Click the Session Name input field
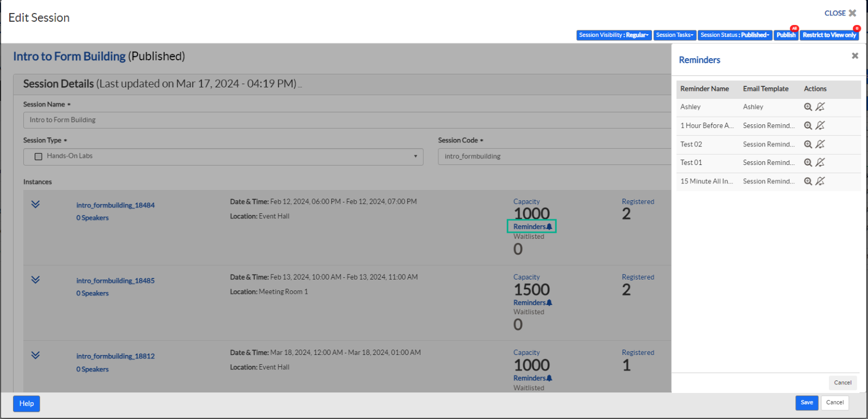Image resolution: width=868 pixels, height=419 pixels. coord(347,120)
